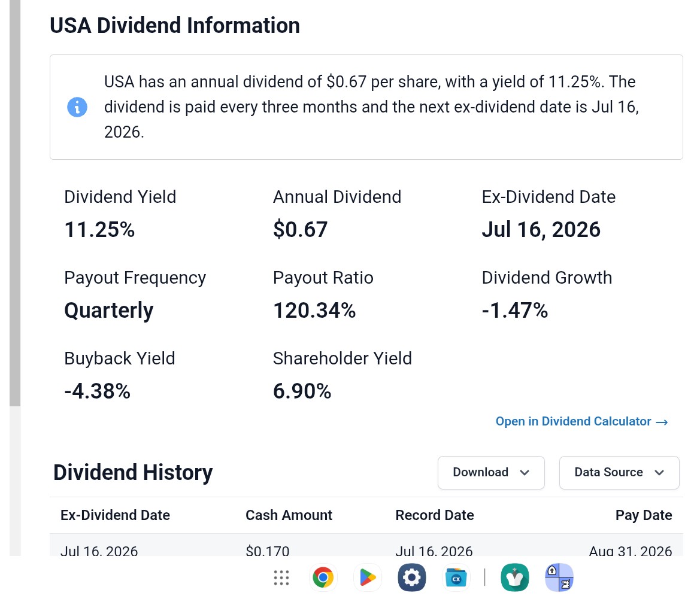Screen dimensions: 700x599
Task: Select the Jul 16, 2026 dividend history row
Action: pyautogui.click(x=366, y=545)
